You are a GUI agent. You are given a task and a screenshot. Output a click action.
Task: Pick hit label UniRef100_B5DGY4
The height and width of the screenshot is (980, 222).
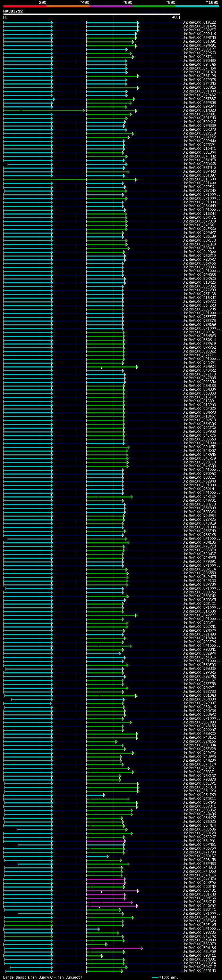point(199,512)
